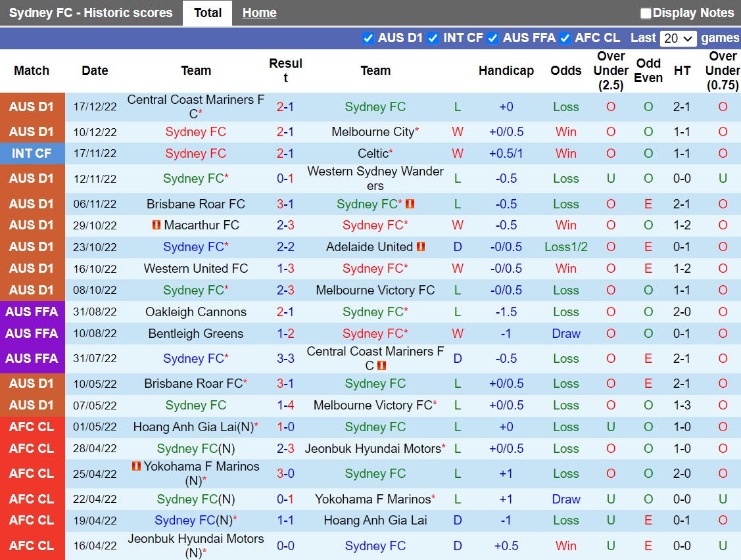The width and height of the screenshot is (741, 560).
Task: Open the Western United FC team link
Action: [x=196, y=269]
